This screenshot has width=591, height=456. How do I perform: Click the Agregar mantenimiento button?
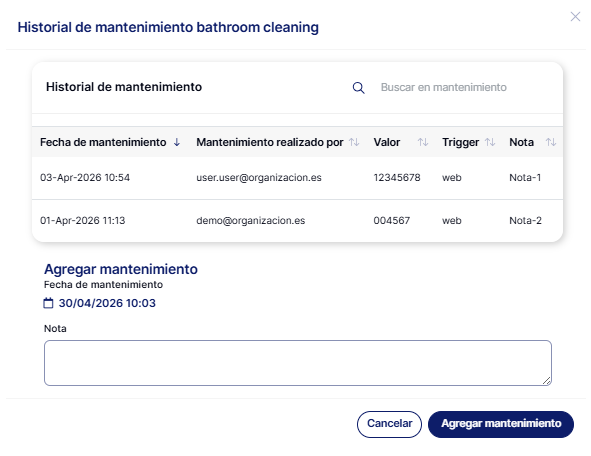point(501,424)
